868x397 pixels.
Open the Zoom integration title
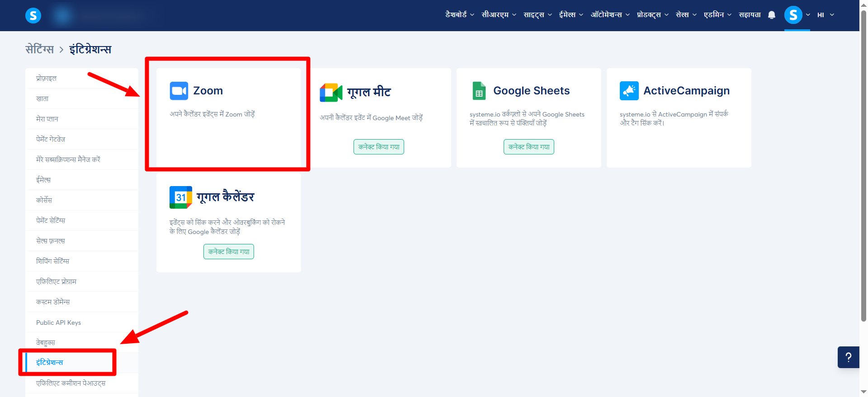pos(208,91)
